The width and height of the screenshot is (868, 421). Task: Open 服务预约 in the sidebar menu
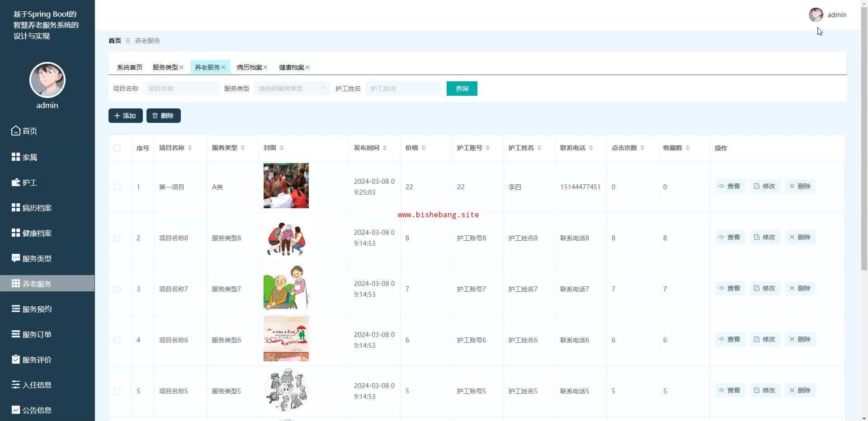[37, 309]
